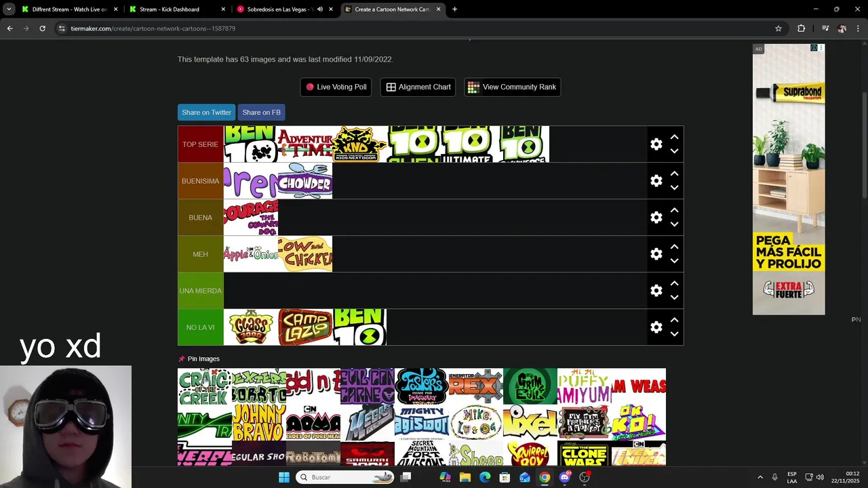868x488 pixels.
Task: Move MEH row down with arrow
Action: (x=674, y=261)
